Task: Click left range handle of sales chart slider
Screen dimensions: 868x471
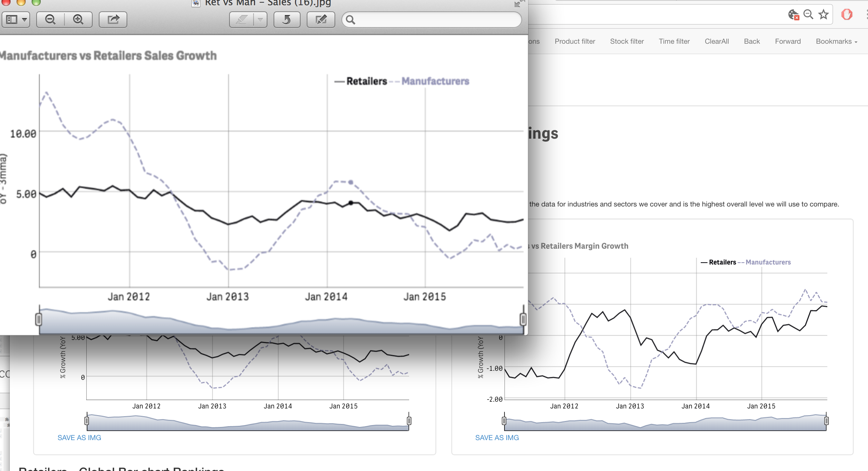Action: pos(87,421)
